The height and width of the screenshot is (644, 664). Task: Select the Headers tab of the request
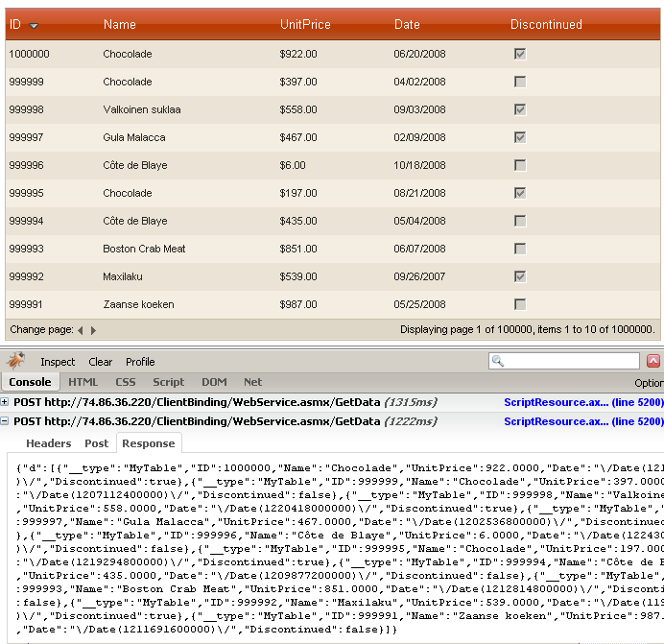pyautogui.click(x=48, y=443)
